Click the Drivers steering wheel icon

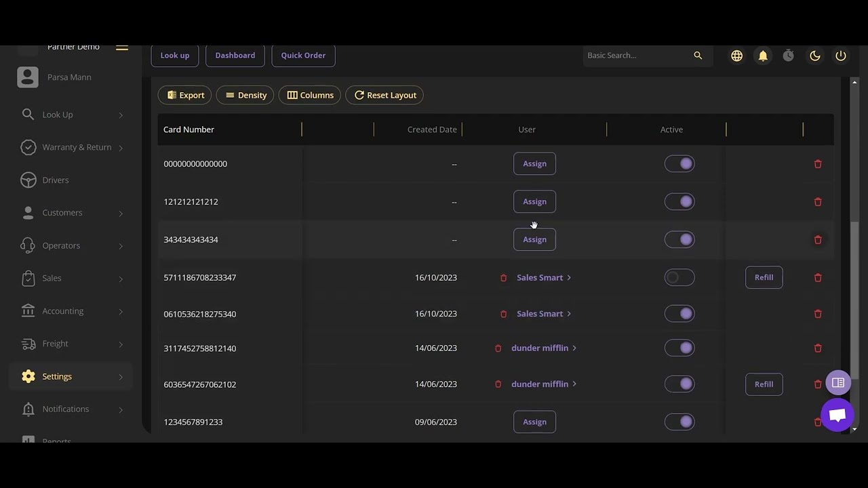[x=28, y=180]
